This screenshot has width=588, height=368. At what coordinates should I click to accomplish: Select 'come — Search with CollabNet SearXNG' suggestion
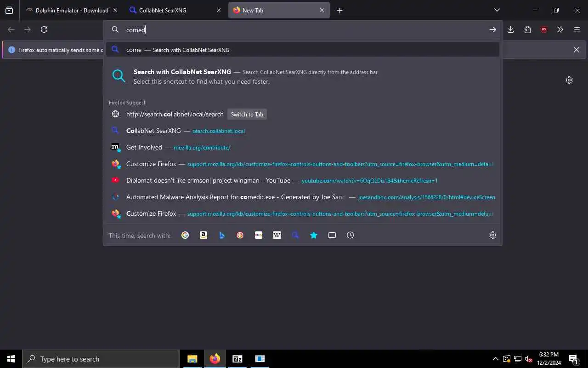303,50
